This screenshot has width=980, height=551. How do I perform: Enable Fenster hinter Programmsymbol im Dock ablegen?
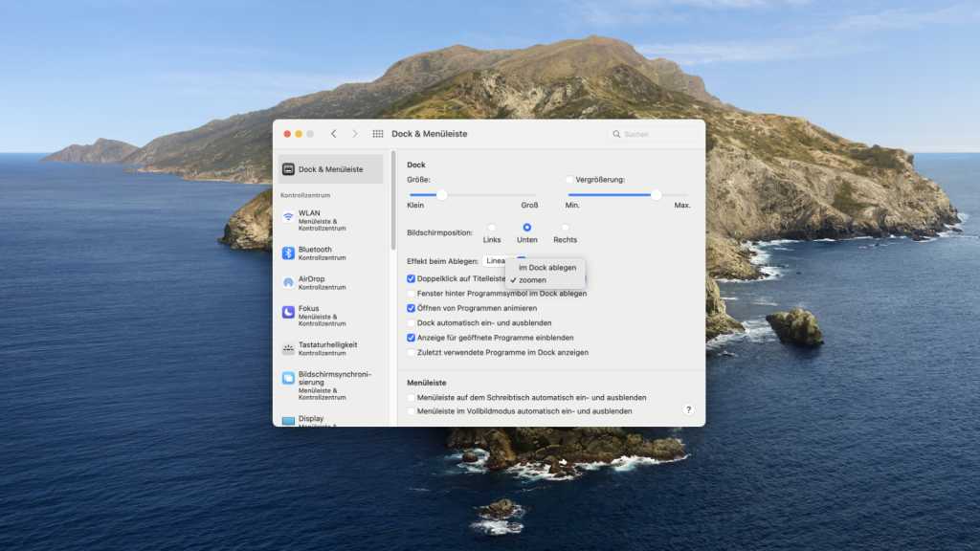pyautogui.click(x=411, y=293)
